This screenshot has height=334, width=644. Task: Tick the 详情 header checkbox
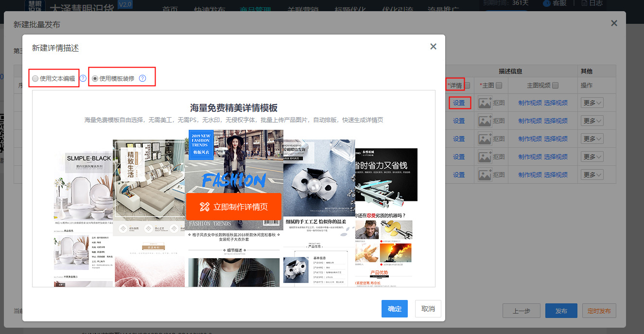(x=467, y=86)
